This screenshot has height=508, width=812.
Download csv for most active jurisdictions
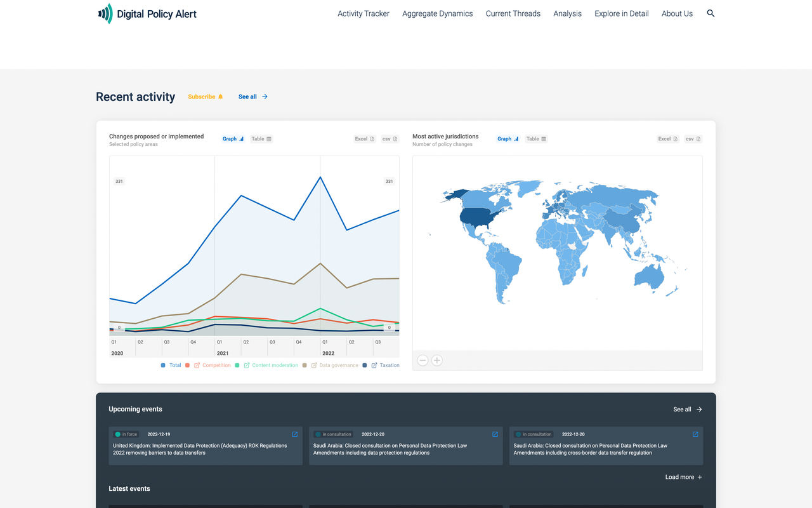pos(693,138)
